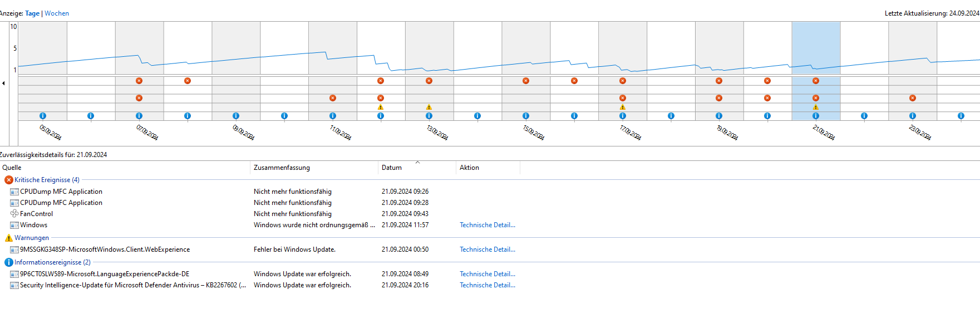Screen dimensions: 980x323
Task: Select the information icon for 05.09.2024
Action: pos(43,116)
